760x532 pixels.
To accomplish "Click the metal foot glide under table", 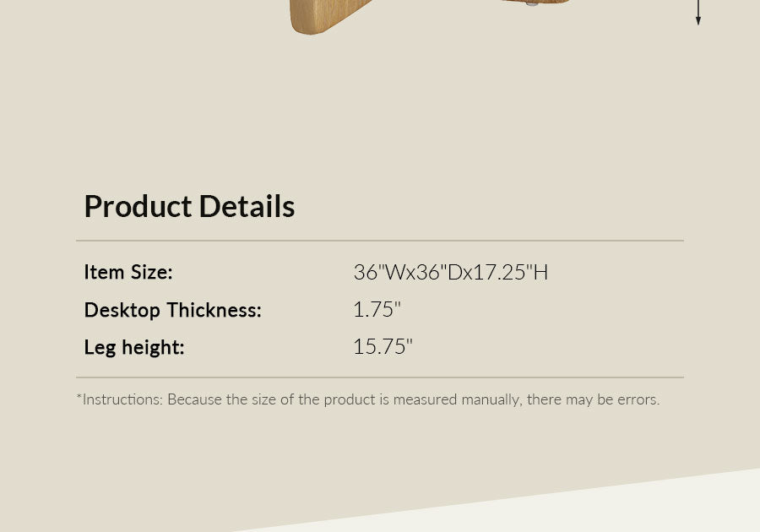I will 532,4.
